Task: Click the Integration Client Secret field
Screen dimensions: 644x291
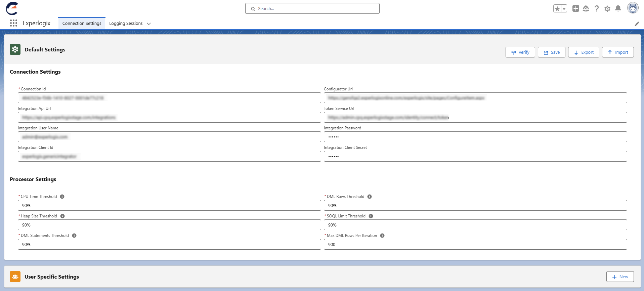Action: (475, 156)
